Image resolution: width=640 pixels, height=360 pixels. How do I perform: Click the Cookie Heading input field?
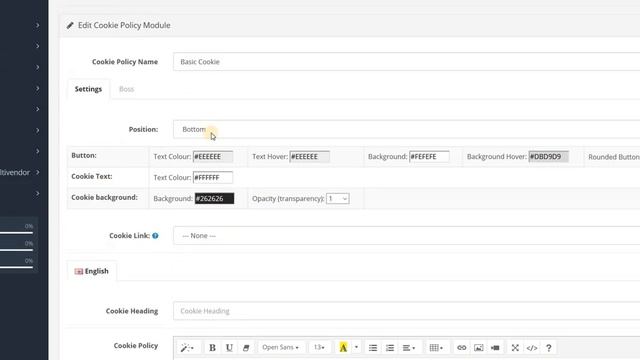pos(407,311)
